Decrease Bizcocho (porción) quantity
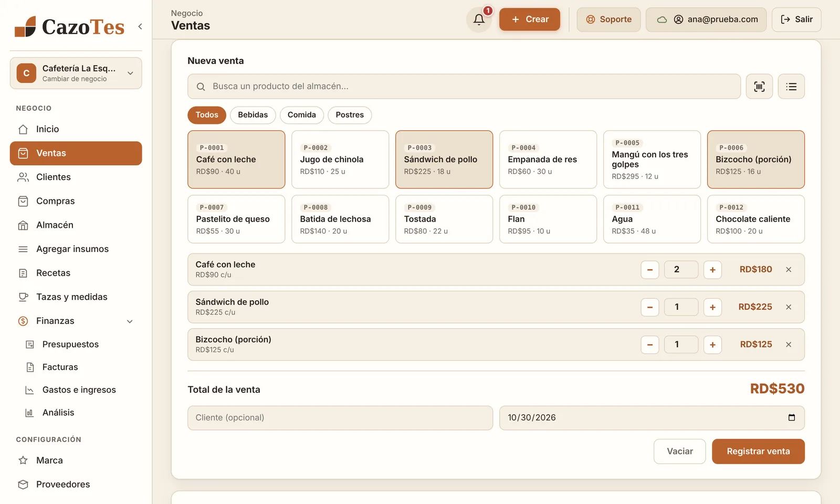This screenshot has width=840, height=504. (x=650, y=344)
